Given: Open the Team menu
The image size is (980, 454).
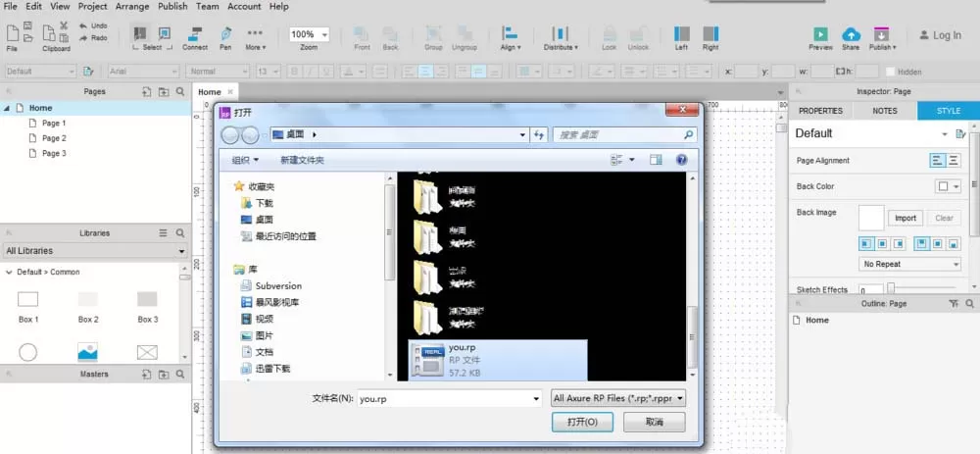Looking at the screenshot, I should pyautogui.click(x=207, y=6).
